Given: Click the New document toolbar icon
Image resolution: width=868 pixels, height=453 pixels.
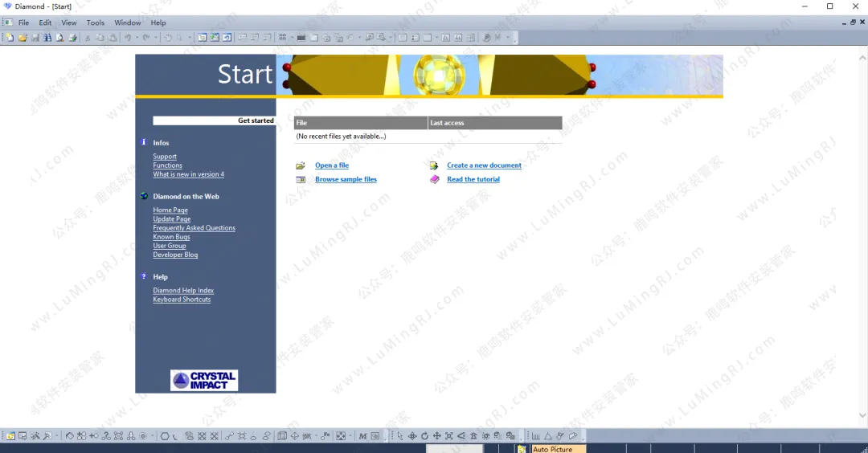Looking at the screenshot, I should (10, 38).
